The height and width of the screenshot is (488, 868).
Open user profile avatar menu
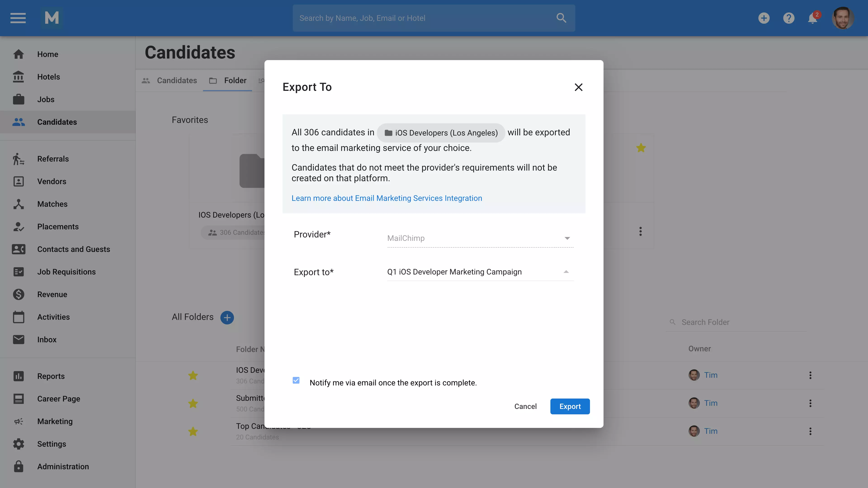pyautogui.click(x=842, y=18)
